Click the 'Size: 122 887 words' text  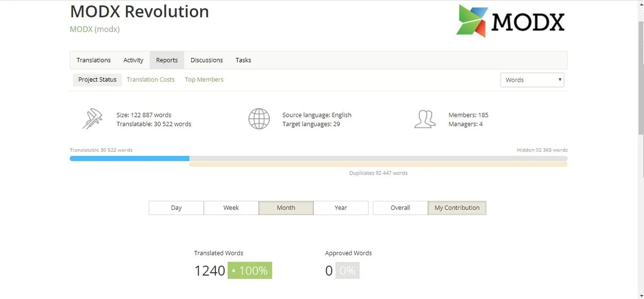144,115
